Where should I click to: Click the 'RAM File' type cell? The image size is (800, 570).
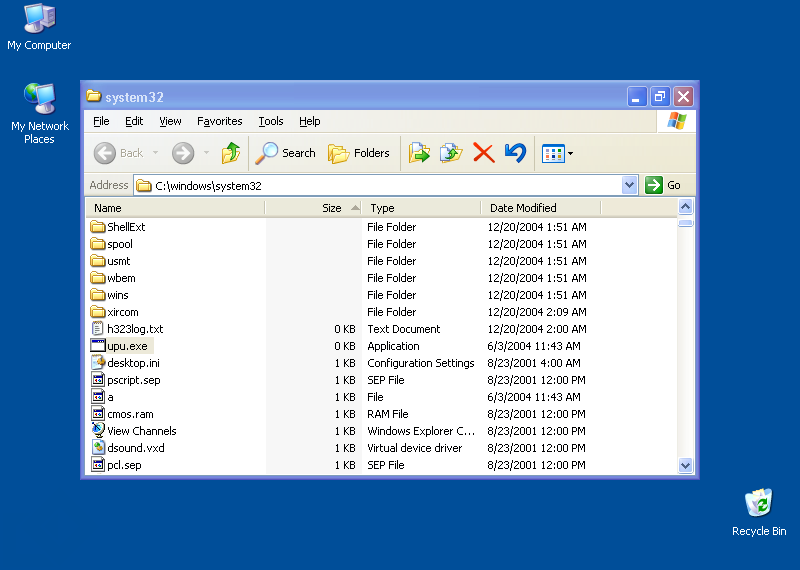coord(388,414)
